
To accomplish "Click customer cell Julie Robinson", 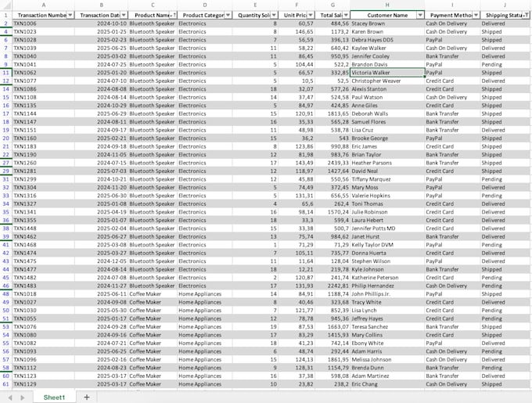I will coord(387,212).
